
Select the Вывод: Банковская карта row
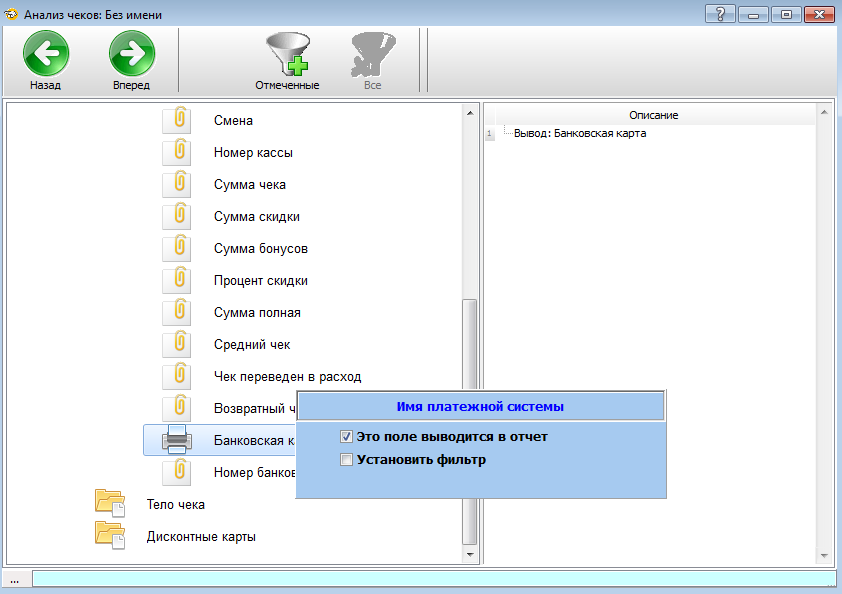579,134
